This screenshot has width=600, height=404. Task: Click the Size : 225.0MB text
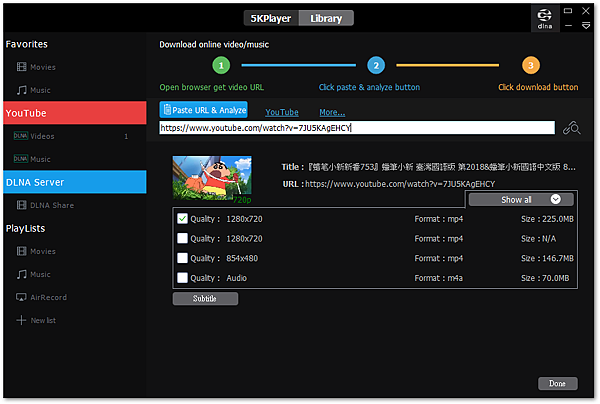coord(547,219)
